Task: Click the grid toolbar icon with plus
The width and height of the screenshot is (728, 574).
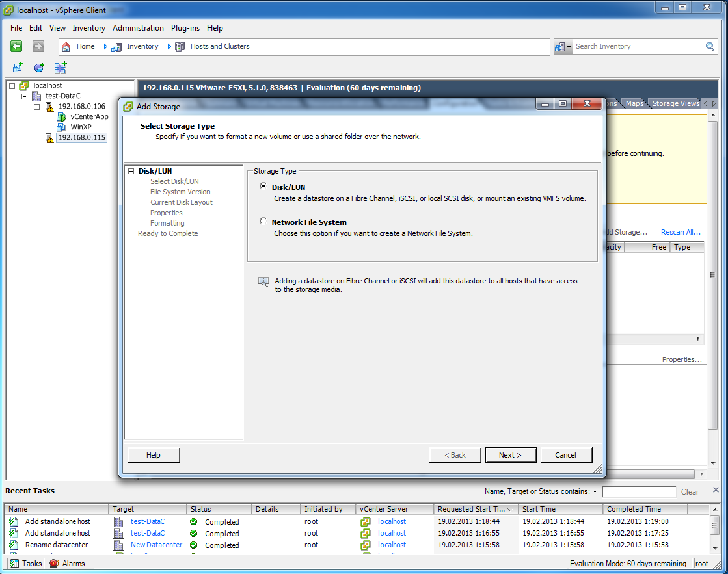Action: click(61, 68)
